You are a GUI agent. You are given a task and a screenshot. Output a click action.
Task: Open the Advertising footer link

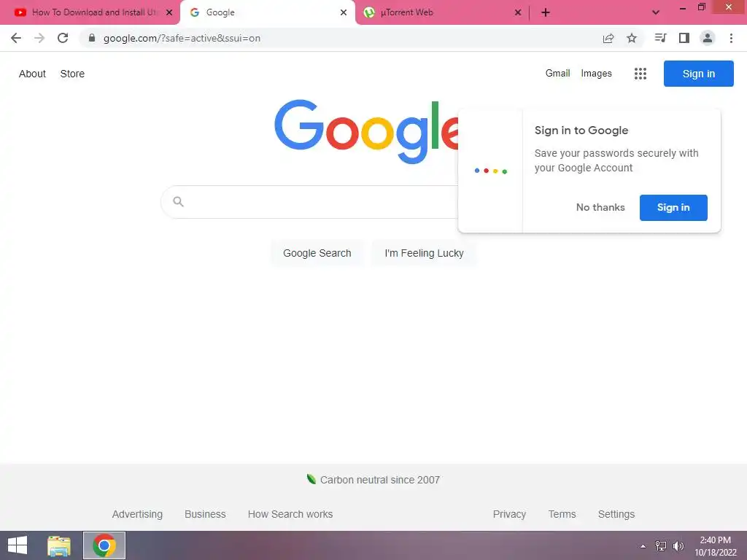point(137,514)
